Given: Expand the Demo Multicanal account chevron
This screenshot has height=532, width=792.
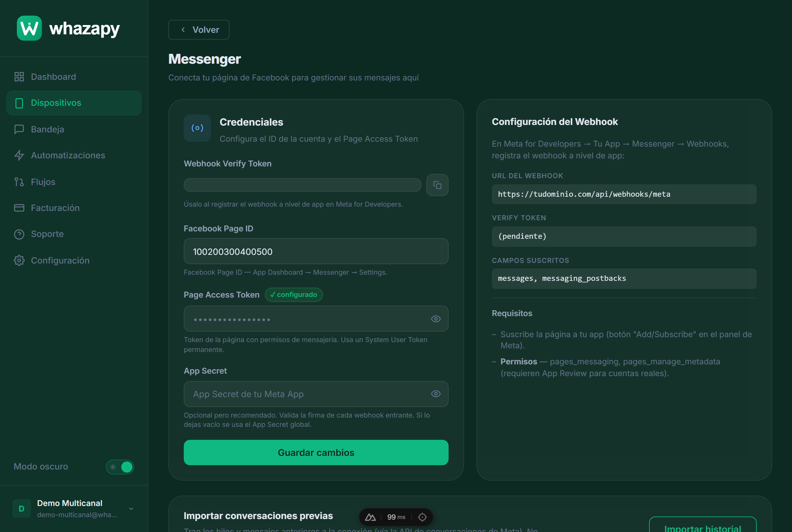Looking at the screenshot, I should click(x=131, y=508).
